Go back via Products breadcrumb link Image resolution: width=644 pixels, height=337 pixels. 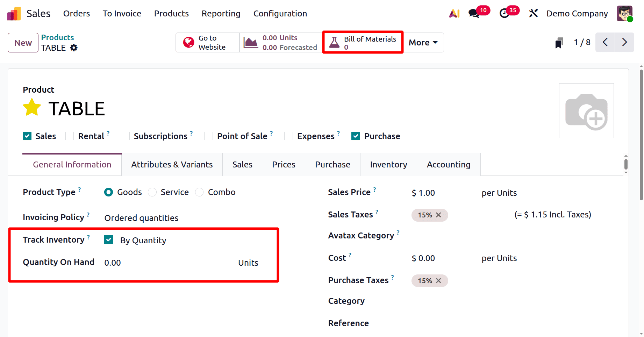57,37
